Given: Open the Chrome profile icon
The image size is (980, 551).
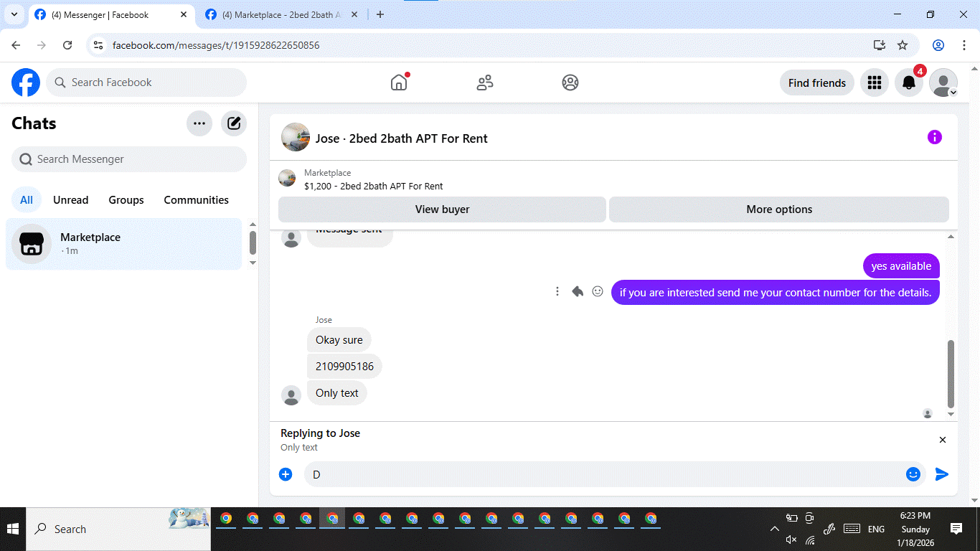Looking at the screenshot, I should (938, 45).
